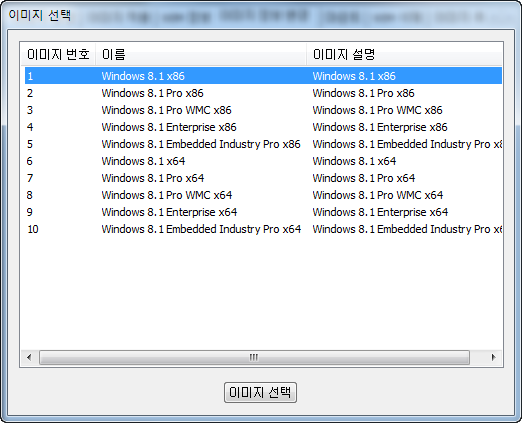
Task: Click description 'Windows 8.1 Pro WMC x64'
Action: tap(378, 195)
